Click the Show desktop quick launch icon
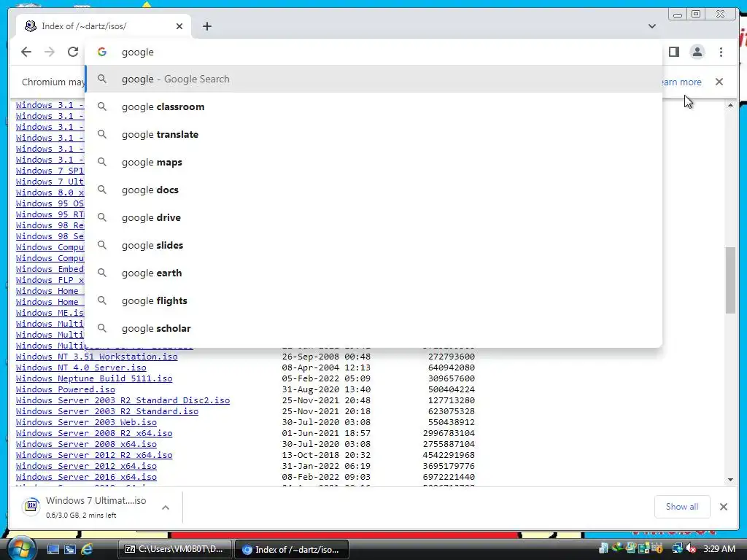Viewport: 747px width, 560px height. pyautogui.click(x=53, y=550)
